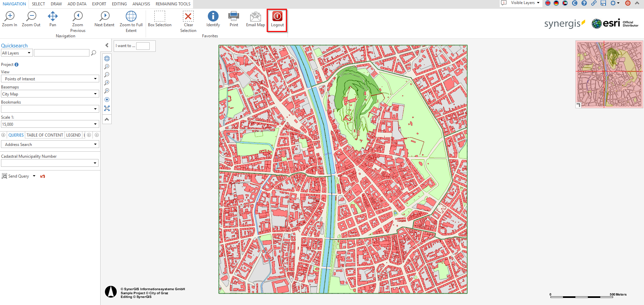Select the Pan tool in the ribbon
This screenshot has height=305, width=644.
pos(53,19)
